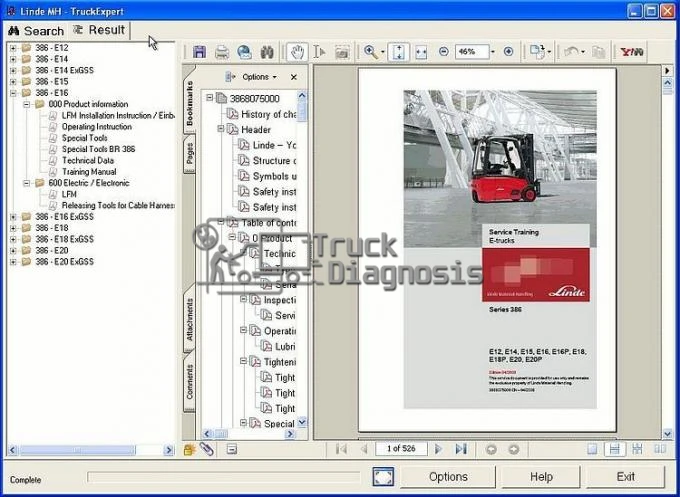This screenshot has width=680, height=497.
Task: Collapse the Header bookmark
Action: click(x=221, y=129)
